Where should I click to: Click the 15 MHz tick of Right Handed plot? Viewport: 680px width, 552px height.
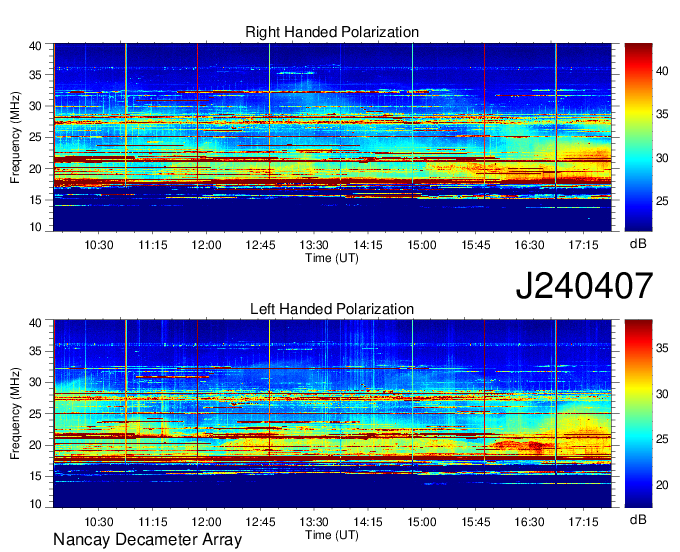[35, 200]
